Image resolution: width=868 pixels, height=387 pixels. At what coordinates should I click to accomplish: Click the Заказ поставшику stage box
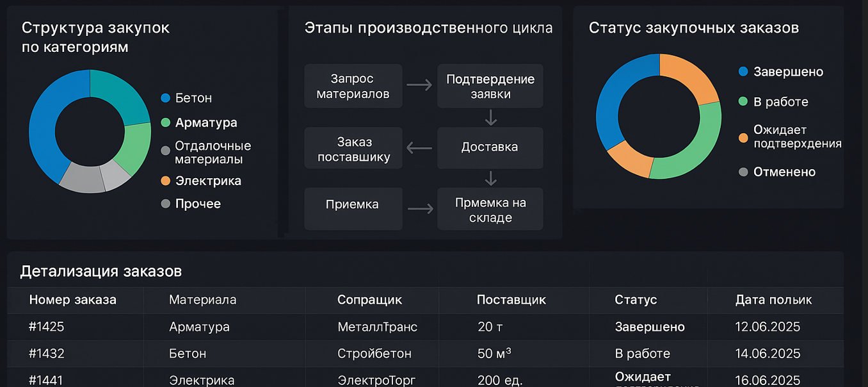pyautogui.click(x=353, y=149)
